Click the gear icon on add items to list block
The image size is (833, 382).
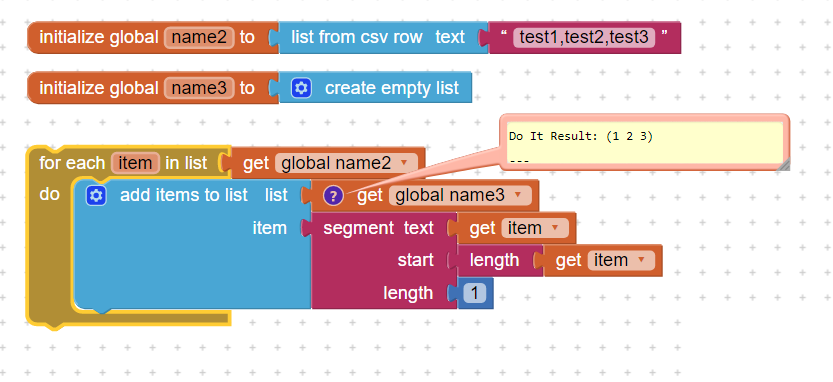[96, 196]
